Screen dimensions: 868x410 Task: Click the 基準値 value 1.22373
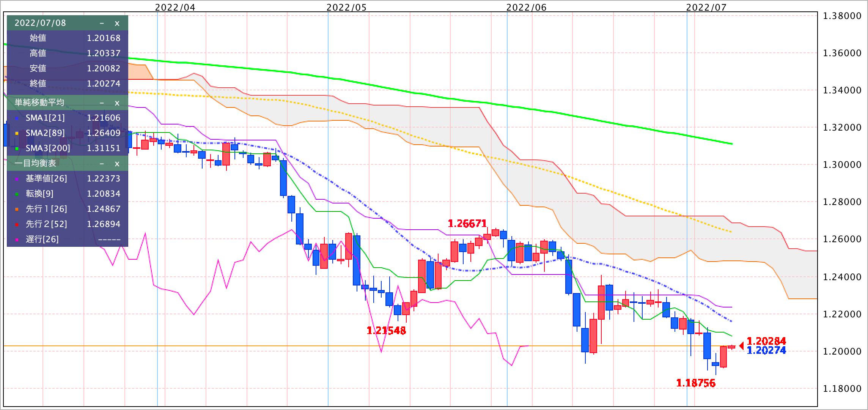(x=104, y=178)
